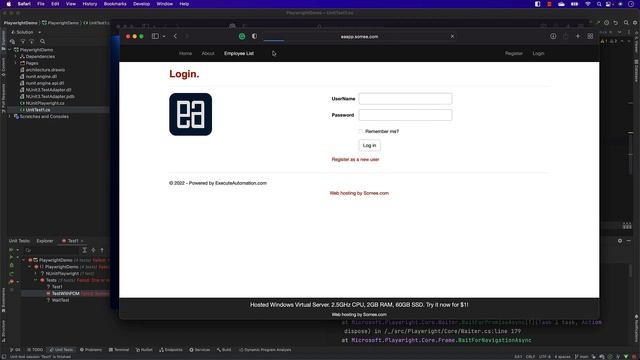The height and width of the screenshot is (360, 640).
Task: Click the up arrow icon in unit test toolbar
Action: point(102,250)
